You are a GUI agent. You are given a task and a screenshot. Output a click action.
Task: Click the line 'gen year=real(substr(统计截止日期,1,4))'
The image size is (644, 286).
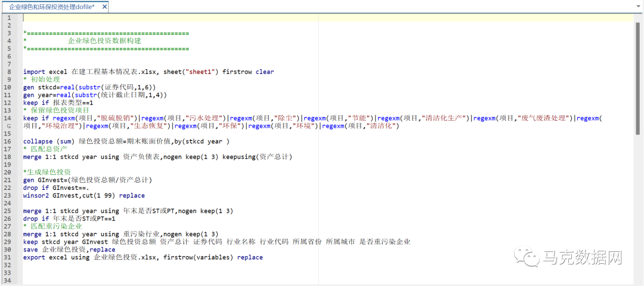click(95, 95)
